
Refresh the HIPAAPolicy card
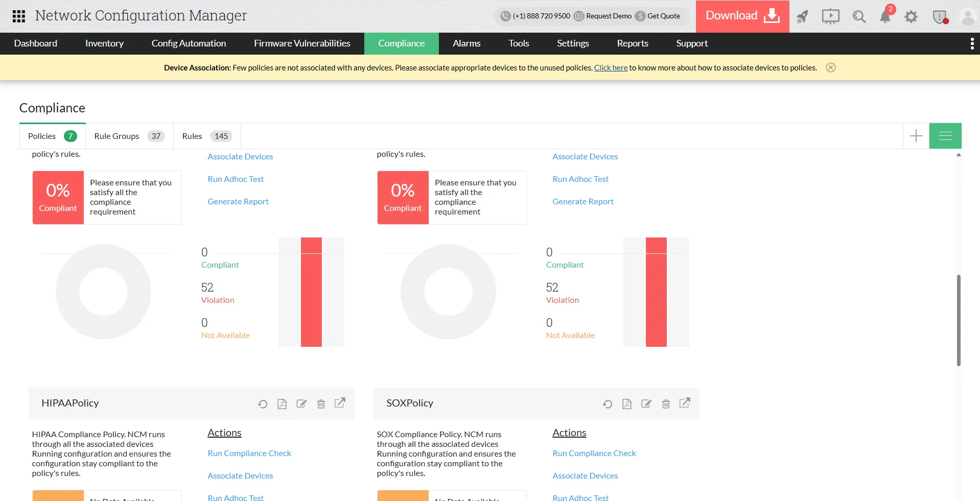point(263,404)
